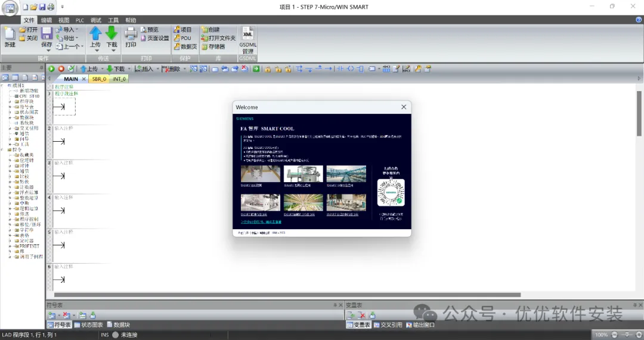The height and width of the screenshot is (340, 644).
Task: Insert a coil using toolbar icon
Action: tap(351, 69)
